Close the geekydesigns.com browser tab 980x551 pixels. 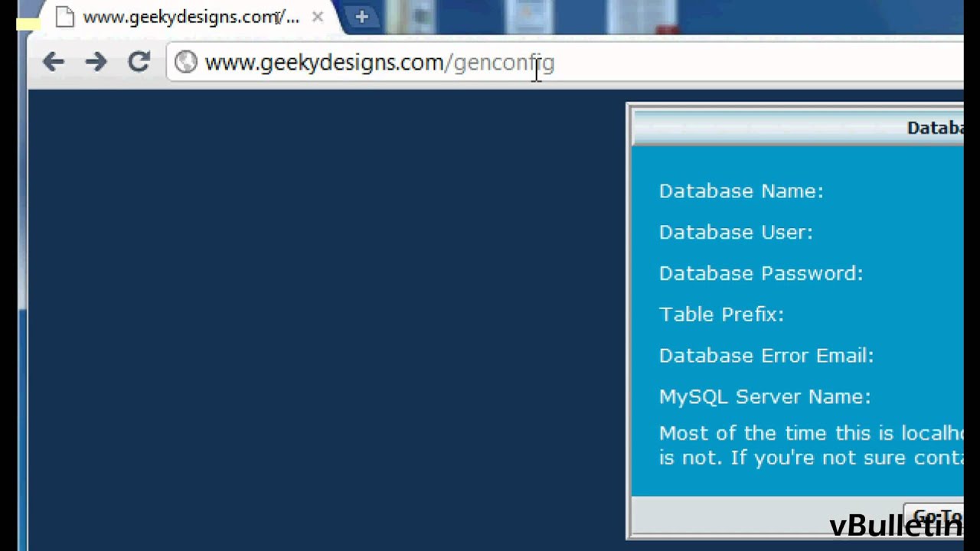point(318,17)
